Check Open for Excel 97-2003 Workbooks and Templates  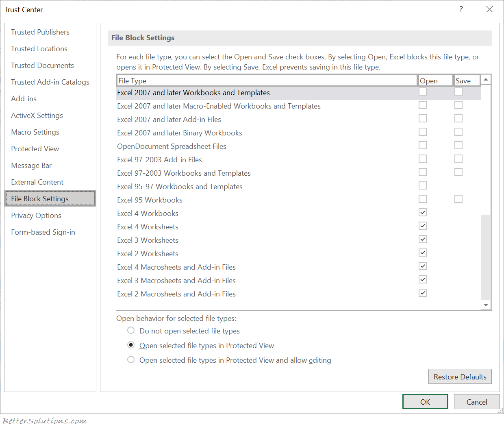(x=423, y=172)
